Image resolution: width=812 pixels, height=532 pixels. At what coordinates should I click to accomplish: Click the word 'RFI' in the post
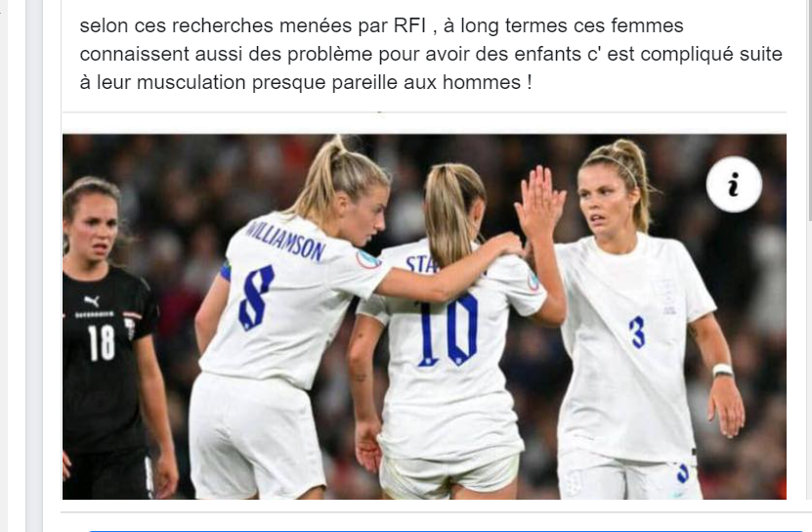409,25
